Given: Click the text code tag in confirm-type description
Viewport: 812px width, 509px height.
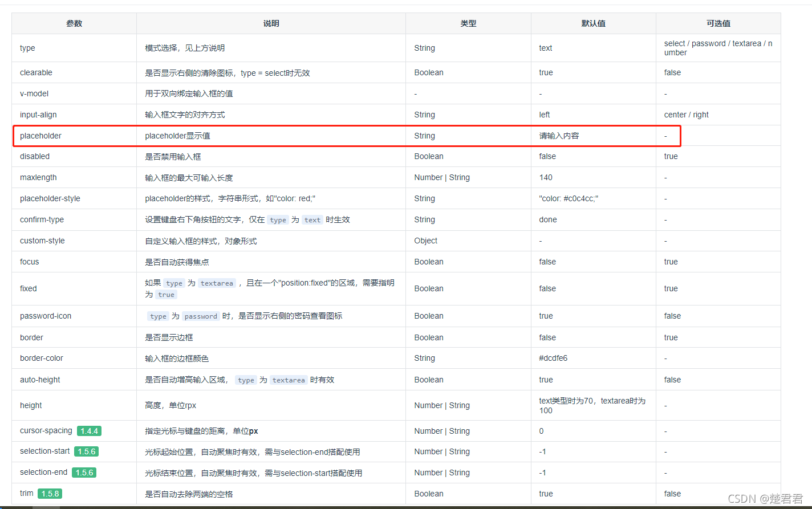Looking at the screenshot, I should [x=312, y=219].
